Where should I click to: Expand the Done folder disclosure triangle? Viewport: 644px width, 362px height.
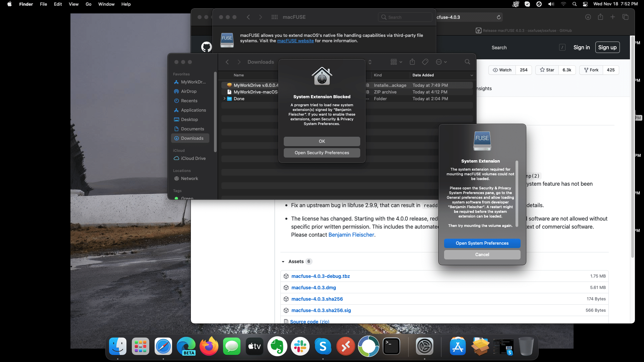[224, 99]
